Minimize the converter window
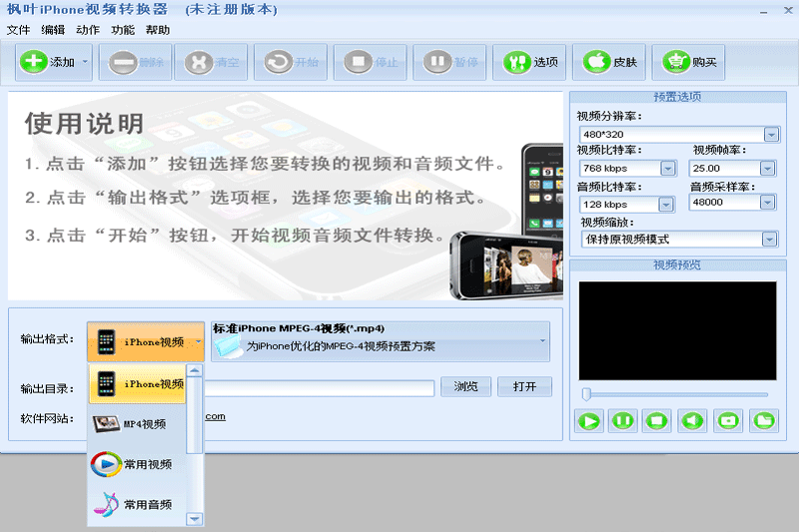Screen dimensions: 799x532 (763, 11)
